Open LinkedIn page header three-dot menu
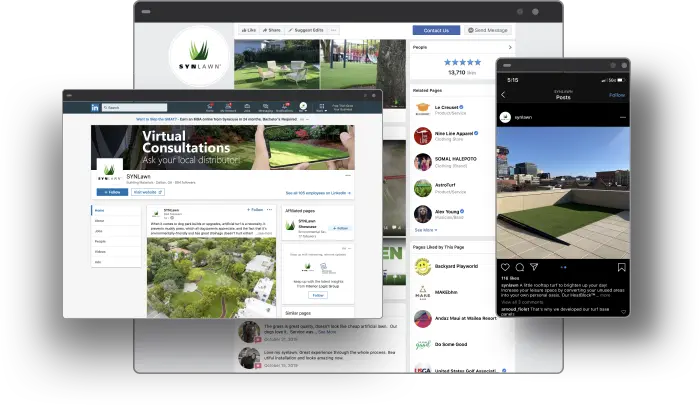This screenshot has height=405, width=699. (x=348, y=175)
